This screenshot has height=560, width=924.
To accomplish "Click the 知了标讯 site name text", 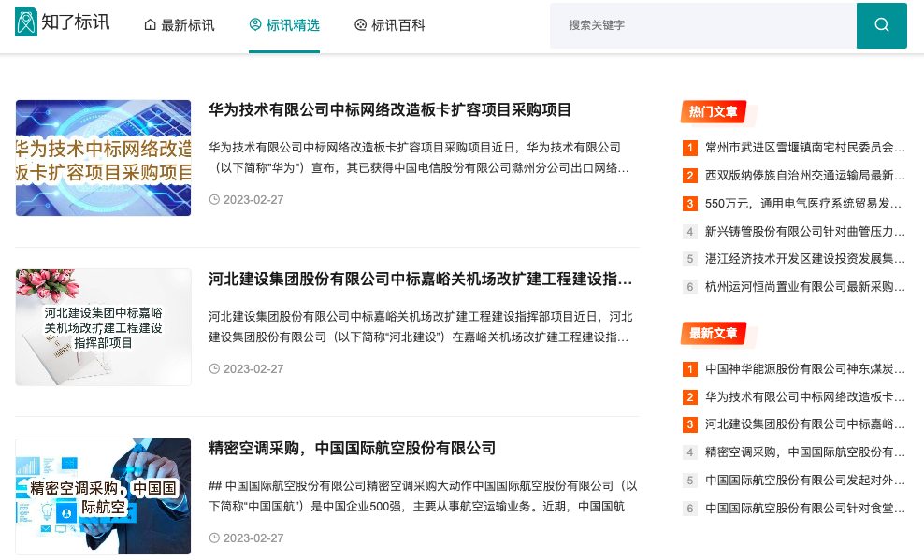I will (76, 22).
